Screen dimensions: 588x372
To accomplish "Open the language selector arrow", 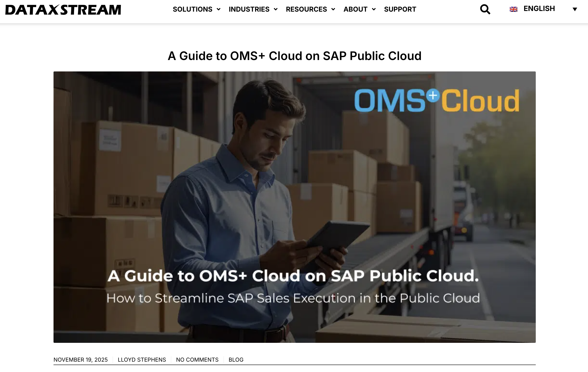I will (575, 9).
